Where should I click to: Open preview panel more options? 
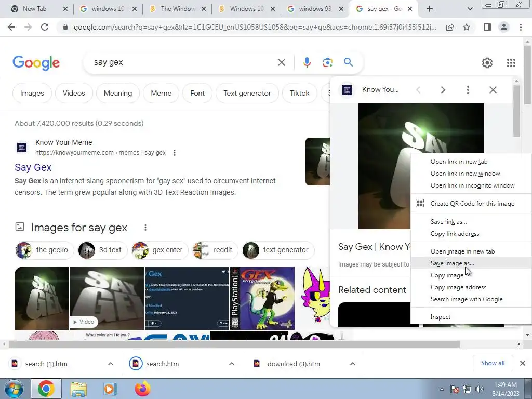tap(468, 90)
